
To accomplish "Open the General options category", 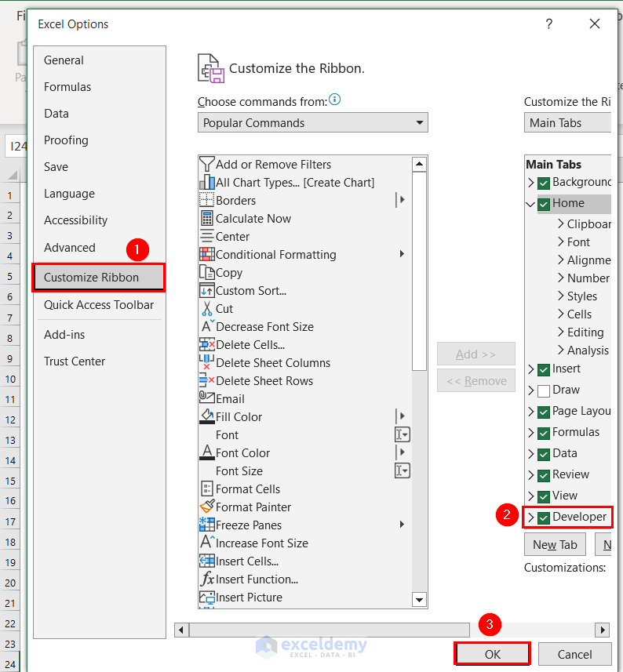I will [64, 60].
